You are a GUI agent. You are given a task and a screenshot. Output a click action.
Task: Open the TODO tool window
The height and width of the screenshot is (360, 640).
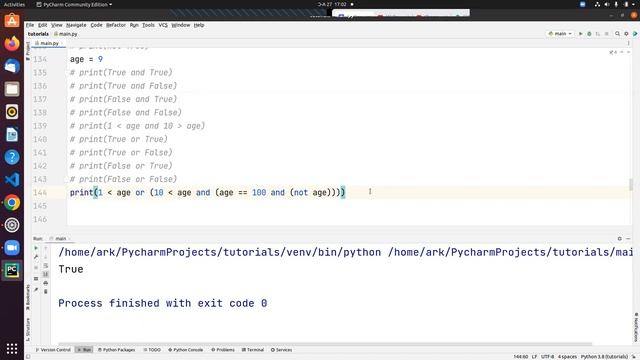tap(152, 350)
